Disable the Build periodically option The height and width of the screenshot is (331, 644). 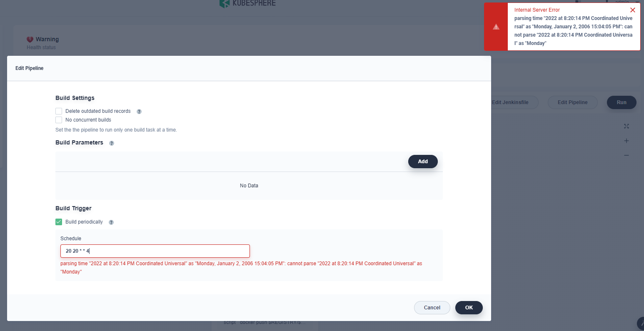[x=59, y=222]
